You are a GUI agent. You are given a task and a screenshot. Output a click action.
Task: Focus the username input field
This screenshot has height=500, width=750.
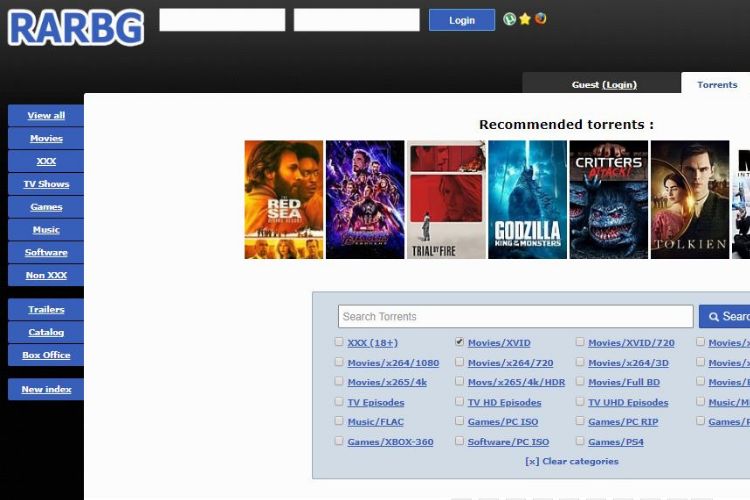pos(222,20)
